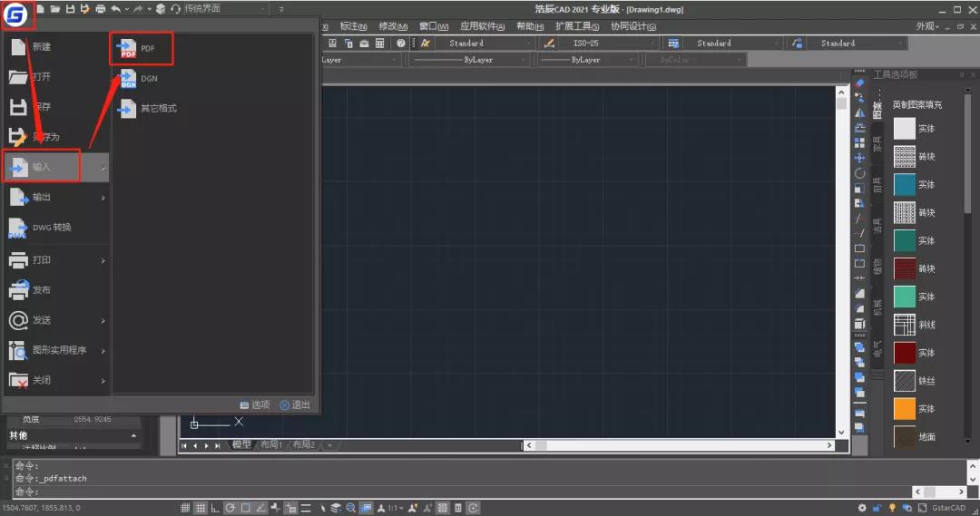Click the text style icon beside Standard
Image resolution: width=980 pixels, height=516 pixels.
[425, 44]
